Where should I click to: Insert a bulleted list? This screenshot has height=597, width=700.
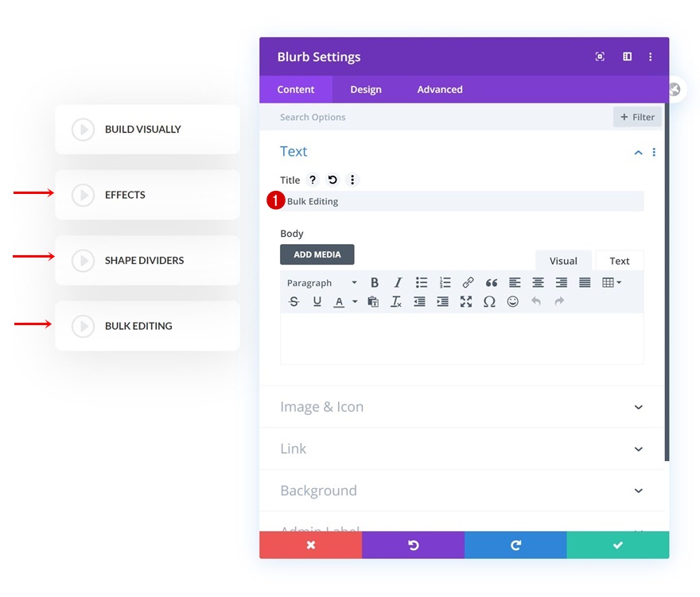(421, 282)
